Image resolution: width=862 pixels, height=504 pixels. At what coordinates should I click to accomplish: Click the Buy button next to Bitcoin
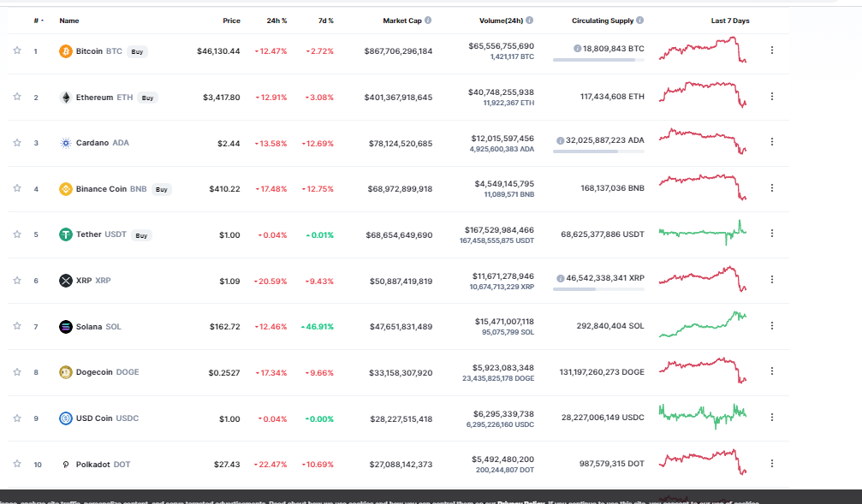138,51
